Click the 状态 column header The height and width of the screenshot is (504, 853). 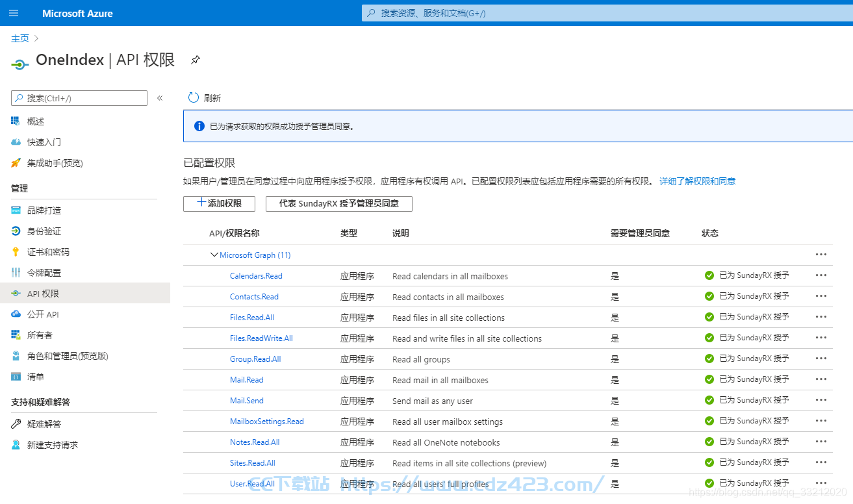click(x=710, y=233)
